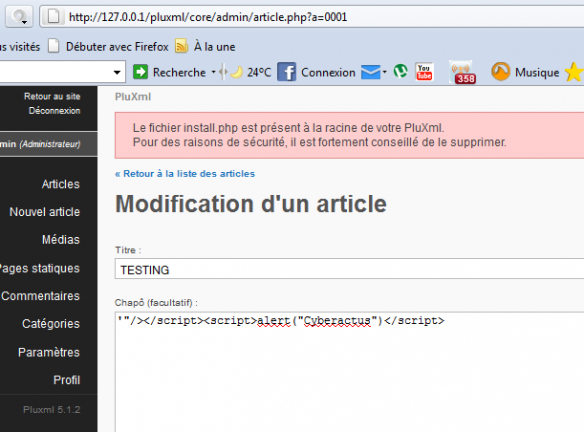
Task: Click the green Recherche arrow icon
Action: tap(140, 72)
